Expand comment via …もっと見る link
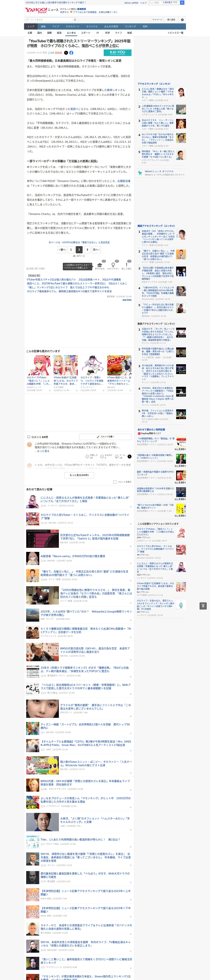The height and width of the screenshot is (980, 210). click(x=42, y=451)
